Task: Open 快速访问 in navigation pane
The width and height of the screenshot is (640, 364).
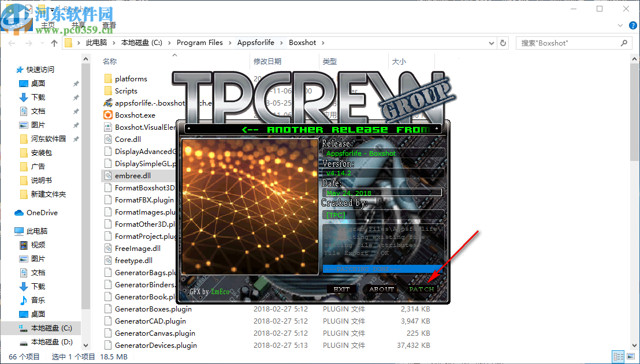Action: (40, 70)
